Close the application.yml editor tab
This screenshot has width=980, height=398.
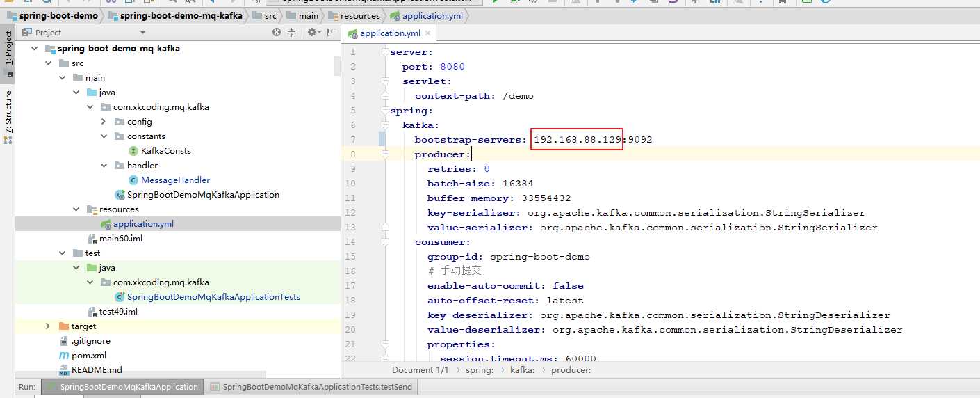click(428, 33)
